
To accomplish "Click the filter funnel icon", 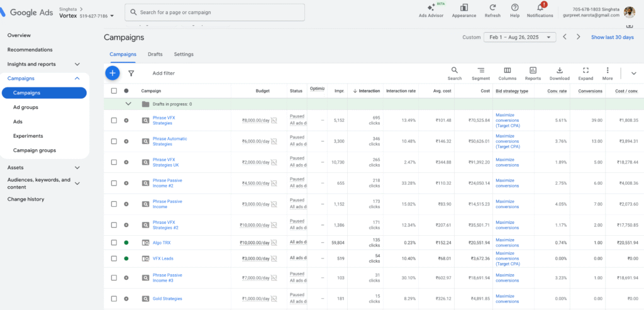I will (131, 73).
